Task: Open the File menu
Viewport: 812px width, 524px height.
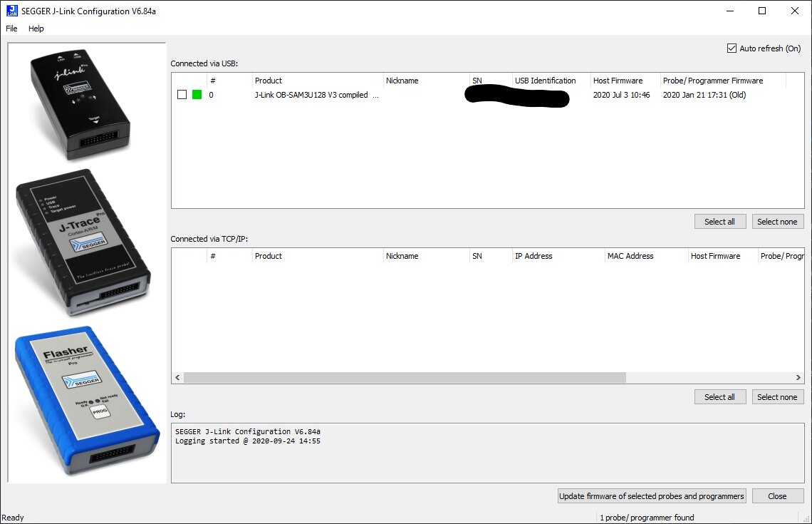Action: pyautogui.click(x=11, y=29)
